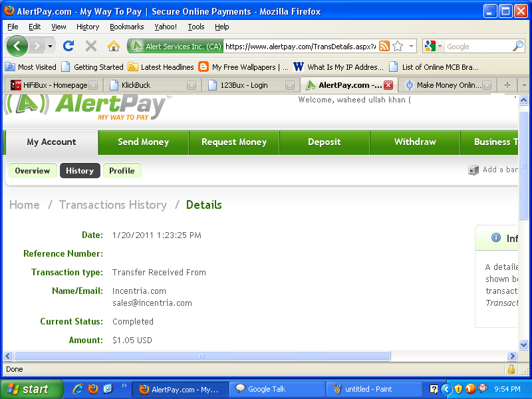Close the Make Money Online tab
Image resolution: width=532 pixels, height=399 pixels.
487,85
